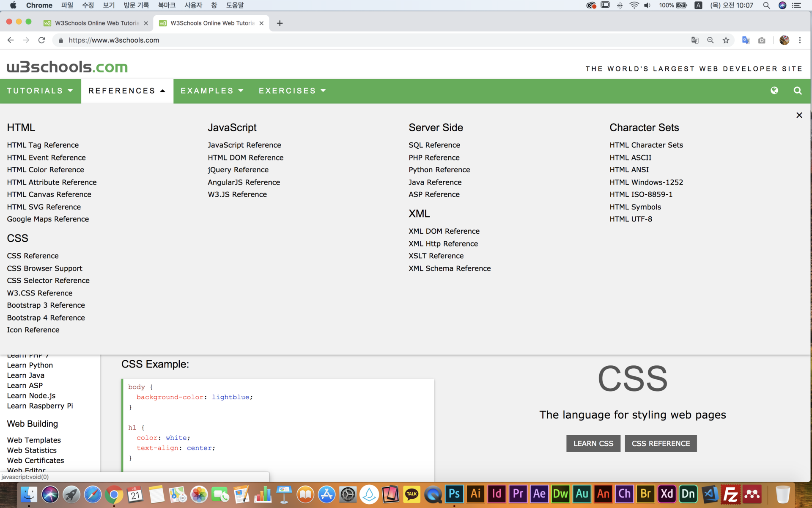Expand the EXERCISES dropdown menu

click(x=292, y=91)
